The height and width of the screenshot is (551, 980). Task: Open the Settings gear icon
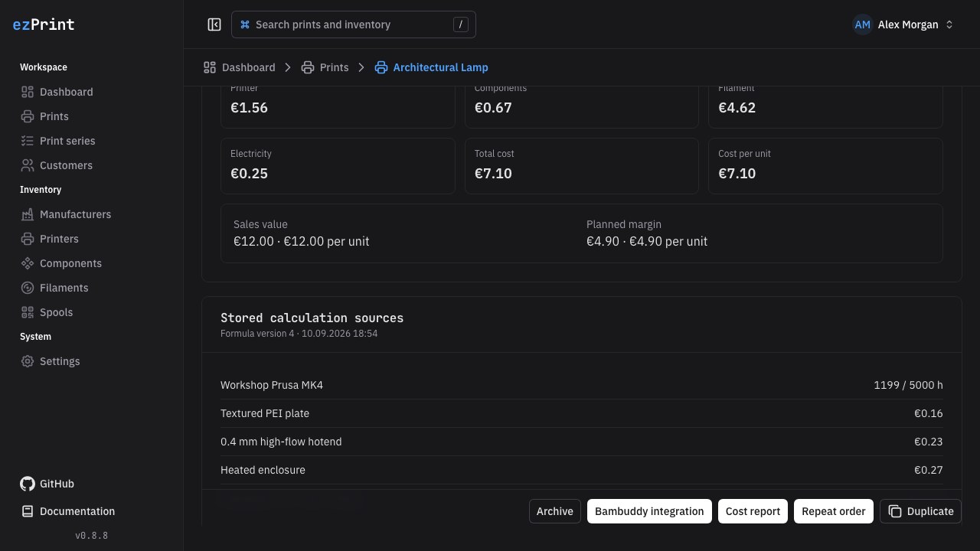coord(28,361)
